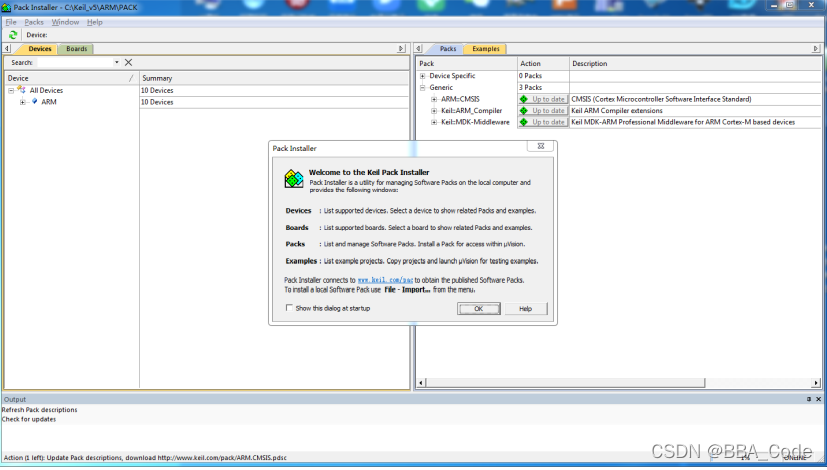Switch to the Examples tab
This screenshot has width=827, height=470.
point(486,49)
